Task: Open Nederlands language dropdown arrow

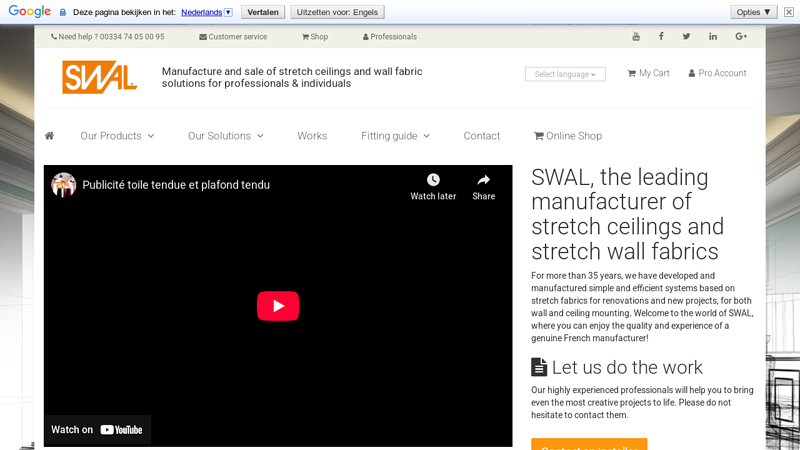Action: [229, 12]
